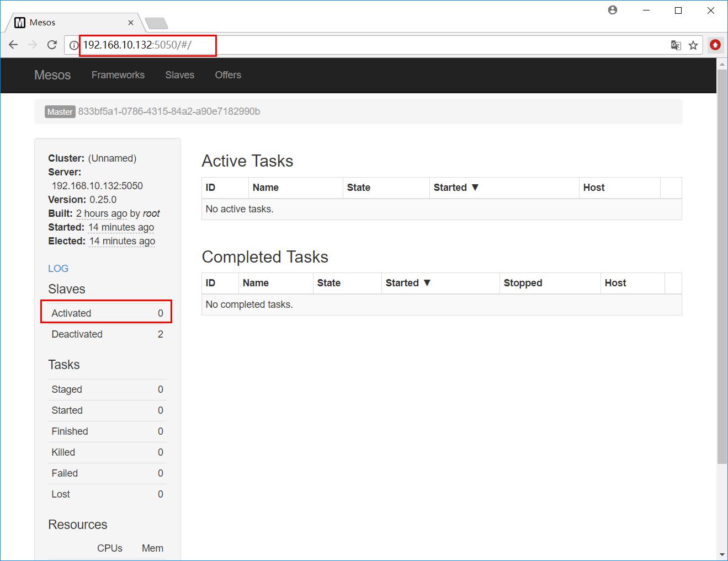
Task: Click the scrollbar down arrow
Action: click(722, 554)
